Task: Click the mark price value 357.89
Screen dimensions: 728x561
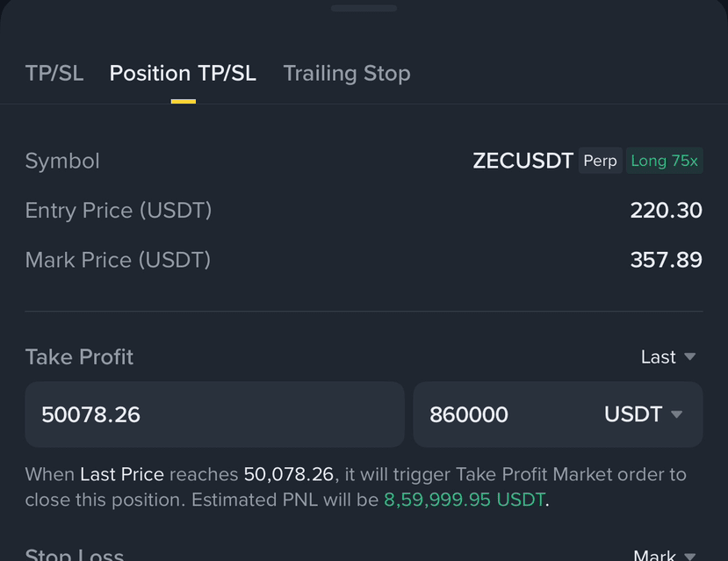Action: pyautogui.click(x=667, y=260)
